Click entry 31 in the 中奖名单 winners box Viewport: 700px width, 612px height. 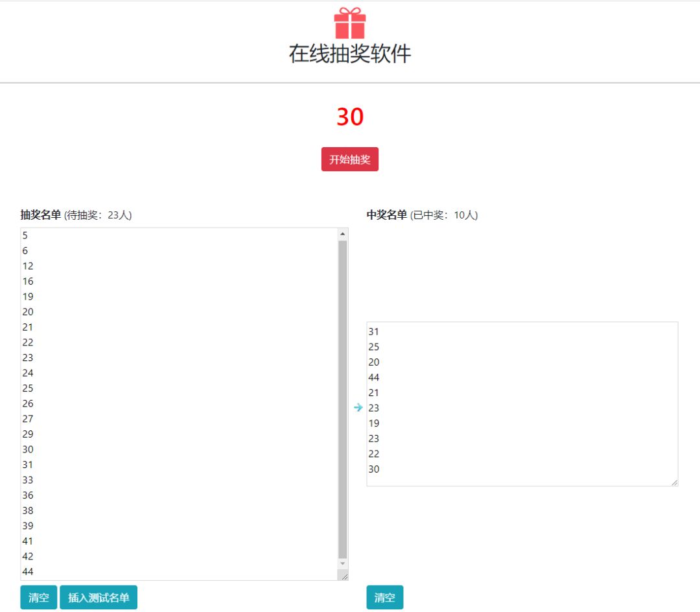pos(374,332)
